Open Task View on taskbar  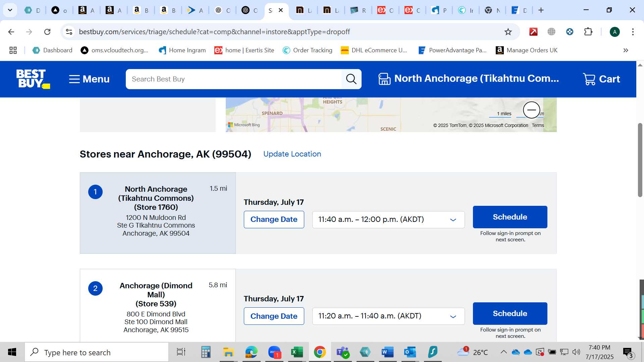pos(181,352)
